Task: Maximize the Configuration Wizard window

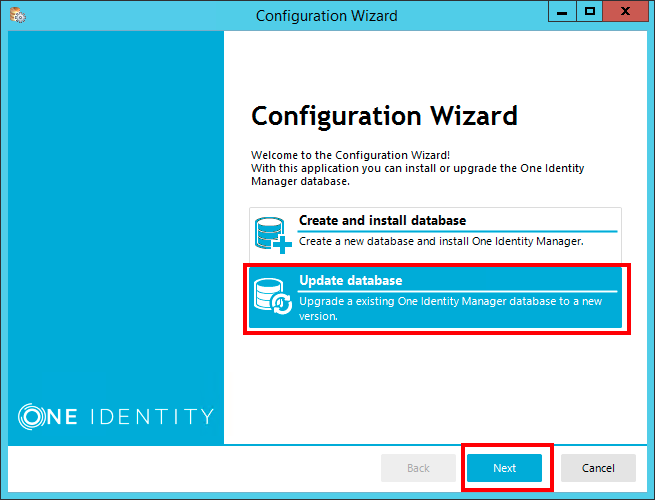Action: (590, 11)
